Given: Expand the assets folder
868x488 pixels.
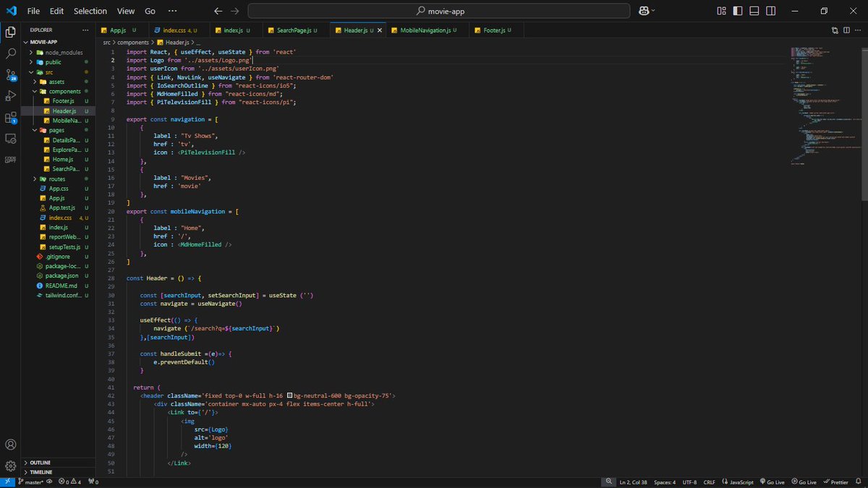Looking at the screenshot, I should 58,82.
